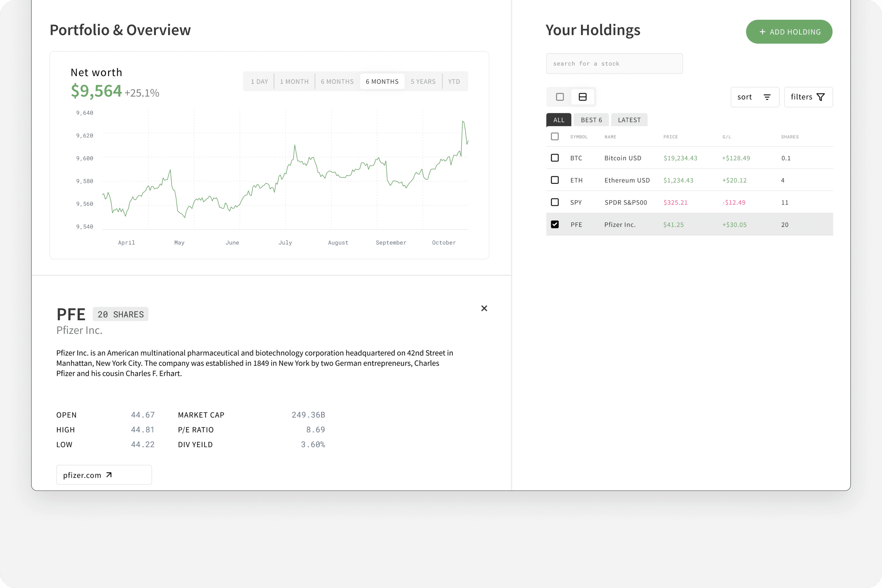Tick the select-all header checkbox
Screen dimensions: 882x588
click(555, 137)
